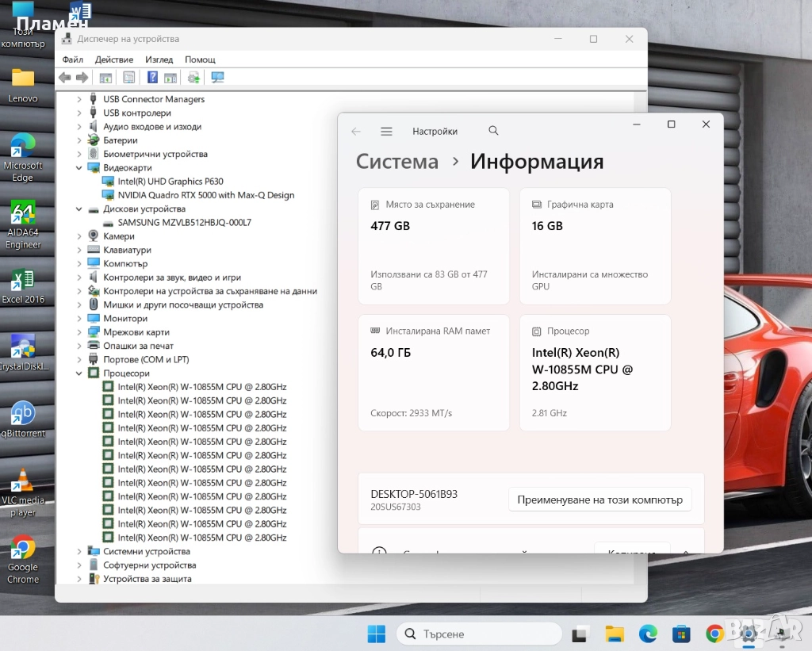Click the search magnifier icon in Settings
The image size is (812, 651).
pyautogui.click(x=494, y=131)
